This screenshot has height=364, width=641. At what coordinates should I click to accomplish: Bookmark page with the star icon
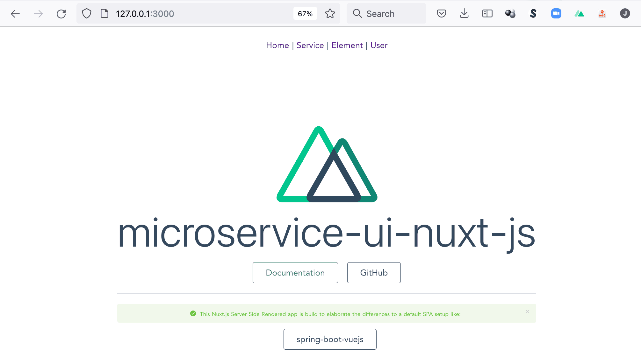[330, 14]
